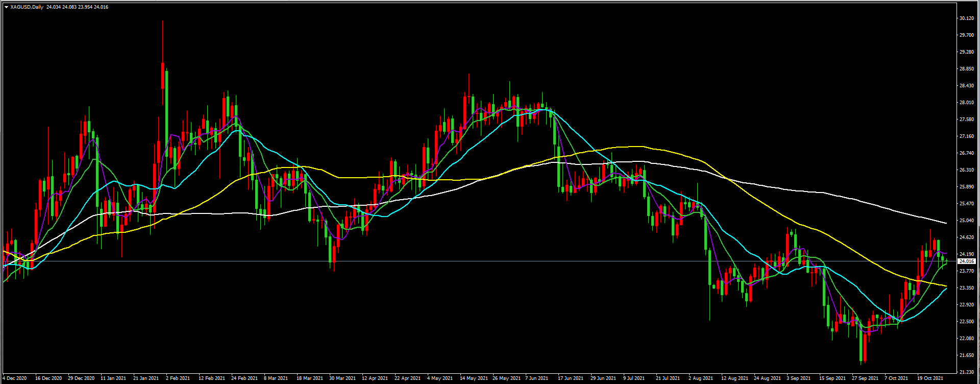
Task: Click the 18 Mar 2021 date label
Action: (310, 378)
